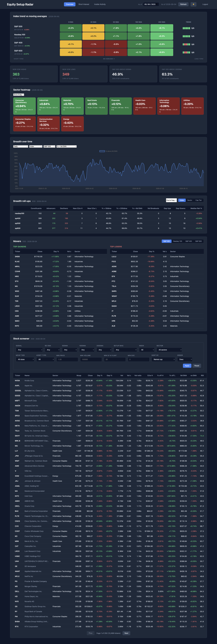Select S&P 500 in Movers toggle
The image size is (217, 644).
[x=167, y=241]
